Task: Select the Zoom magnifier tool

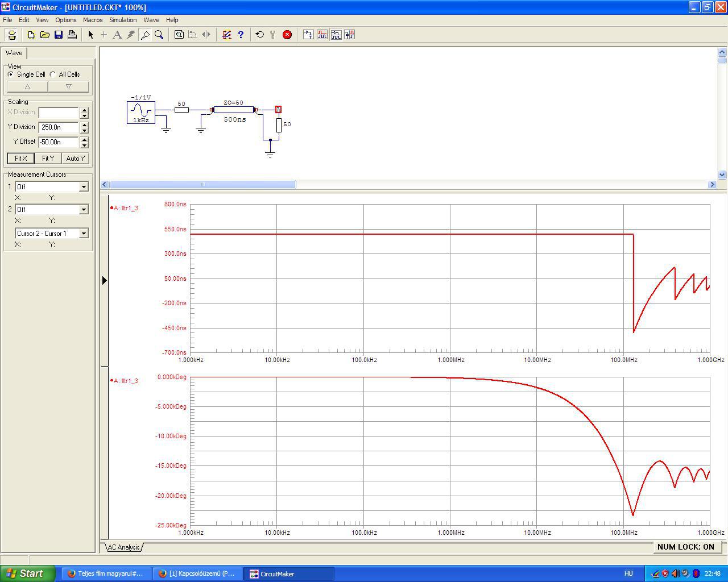Action: [159, 35]
